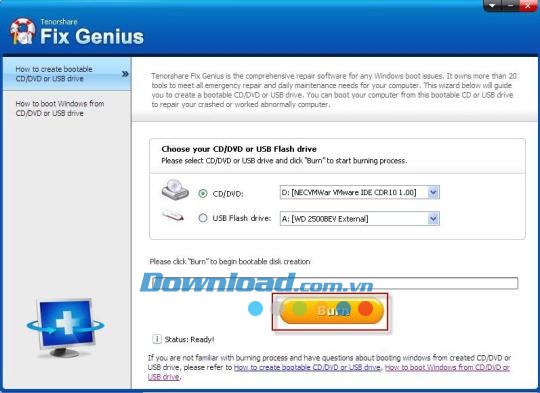540x393 pixels.
Task: Close the Fix Genius window
Action: (x=528, y=6)
